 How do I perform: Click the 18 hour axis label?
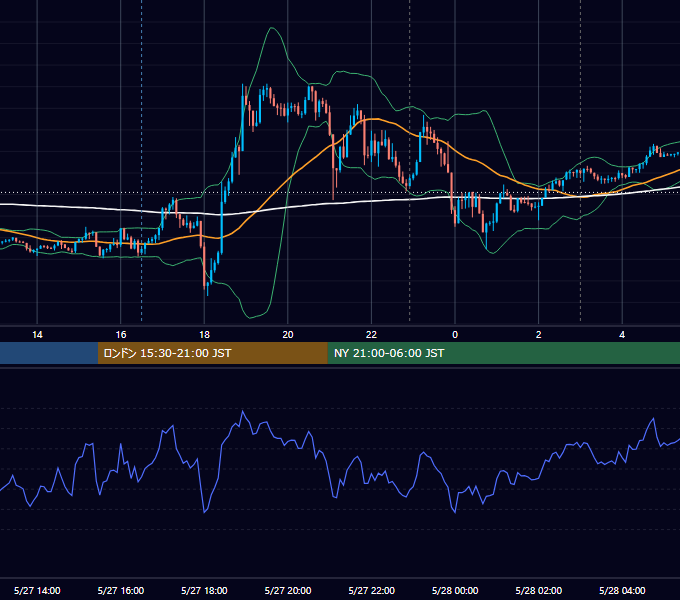[x=204, y=335]
